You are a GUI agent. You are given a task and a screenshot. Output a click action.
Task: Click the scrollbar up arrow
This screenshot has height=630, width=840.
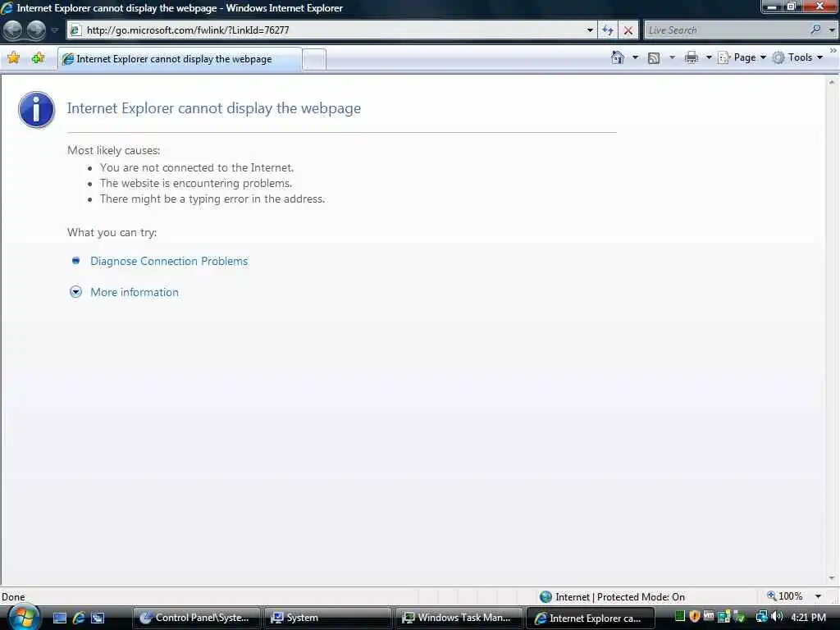pyautogui.click(x=832, y=82)
